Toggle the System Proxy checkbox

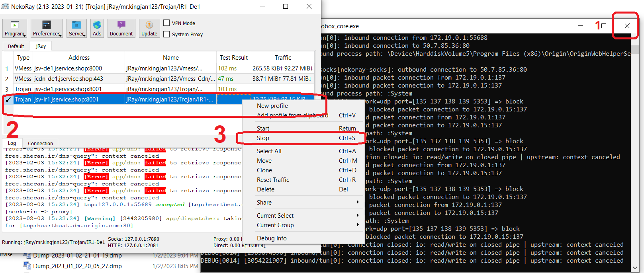[167, 34]
